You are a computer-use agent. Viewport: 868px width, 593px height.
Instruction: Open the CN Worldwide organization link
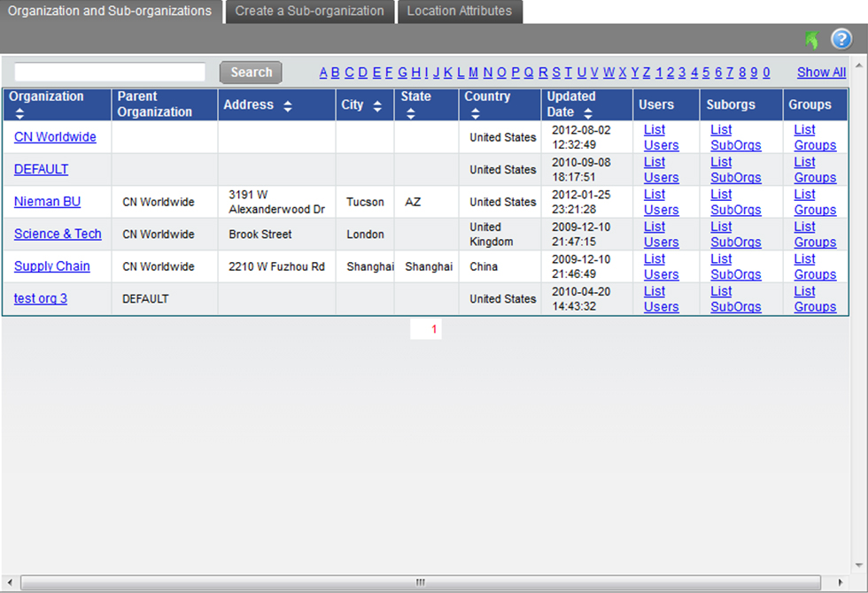(55, 137)
